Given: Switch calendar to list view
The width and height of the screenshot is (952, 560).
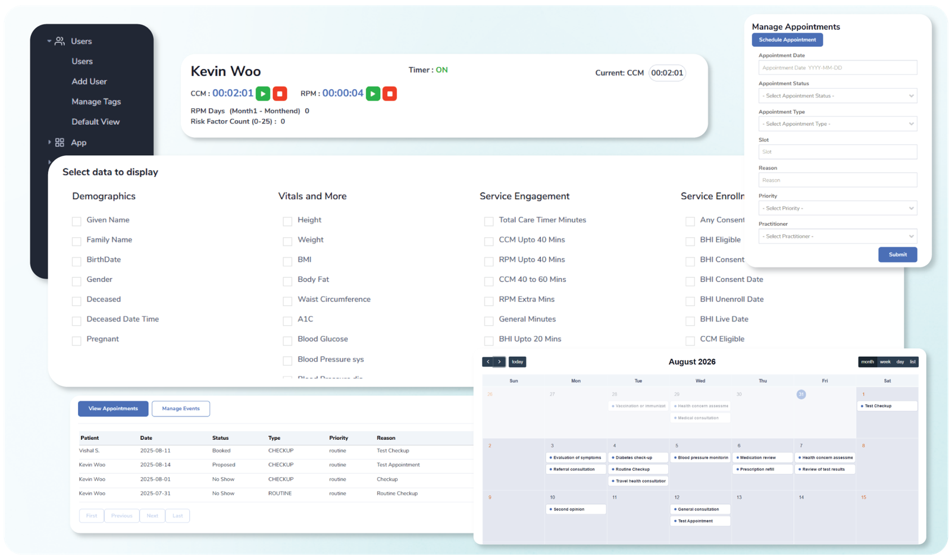Looking at the screenshot, I should pos(913,361).
